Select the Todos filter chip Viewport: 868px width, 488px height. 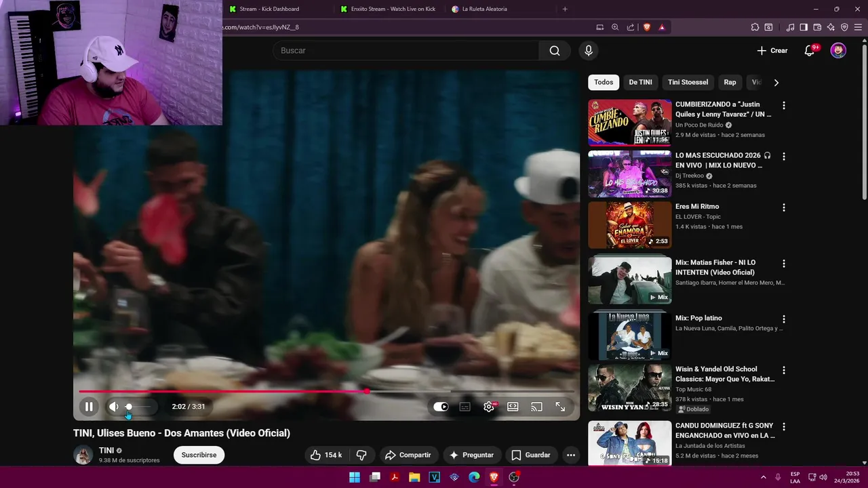point(604,82)
